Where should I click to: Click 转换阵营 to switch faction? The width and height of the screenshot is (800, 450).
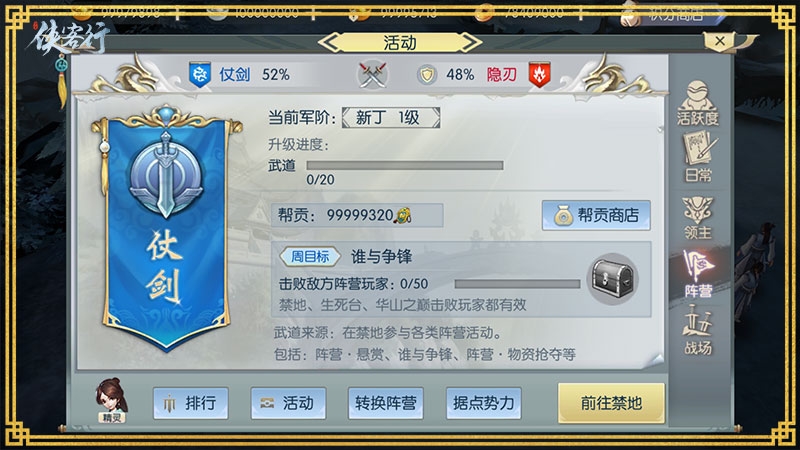[x=386, y=403]
